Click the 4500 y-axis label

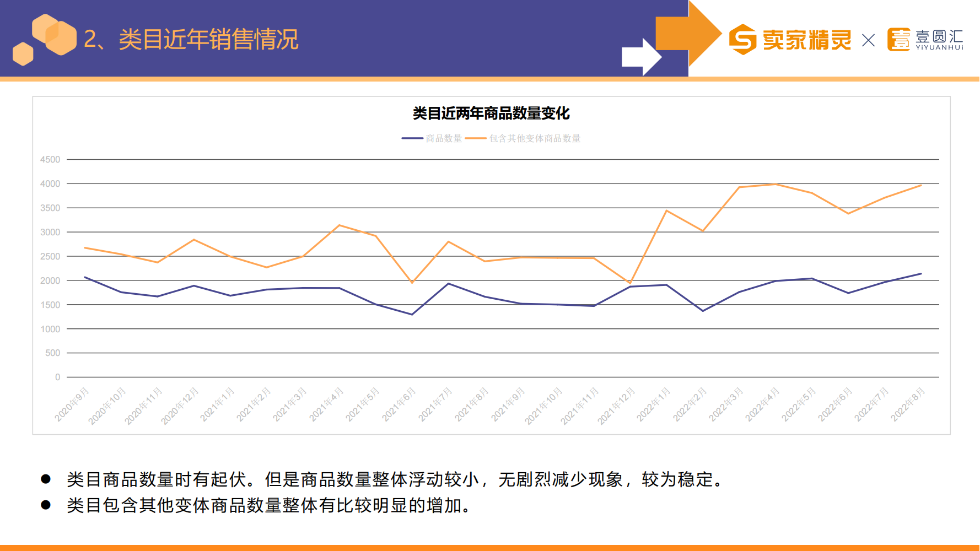pyautogui.click(x=50, y=159)
